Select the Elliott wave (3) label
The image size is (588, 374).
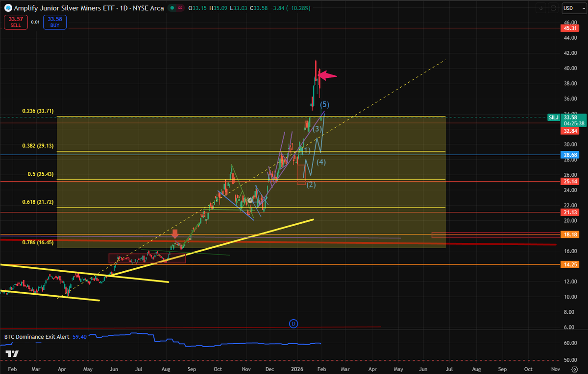pyautogui.click(x=317, y=129)
